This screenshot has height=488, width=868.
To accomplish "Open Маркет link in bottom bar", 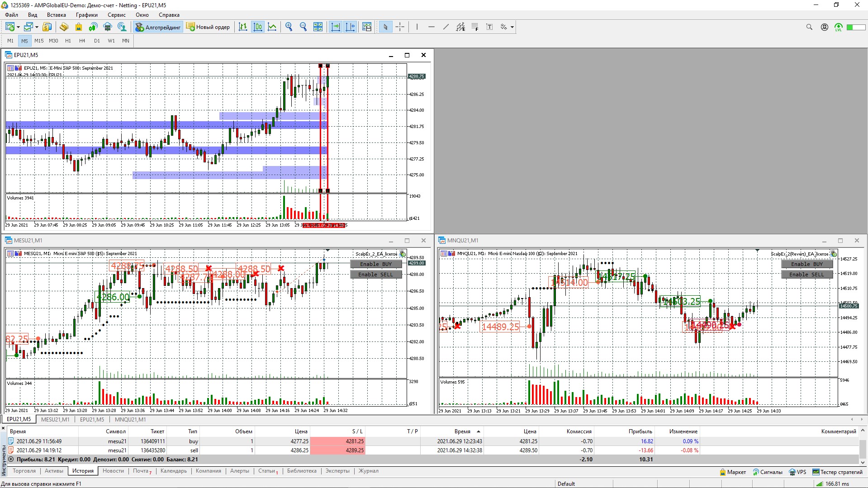I will click(x=733, y=472).
